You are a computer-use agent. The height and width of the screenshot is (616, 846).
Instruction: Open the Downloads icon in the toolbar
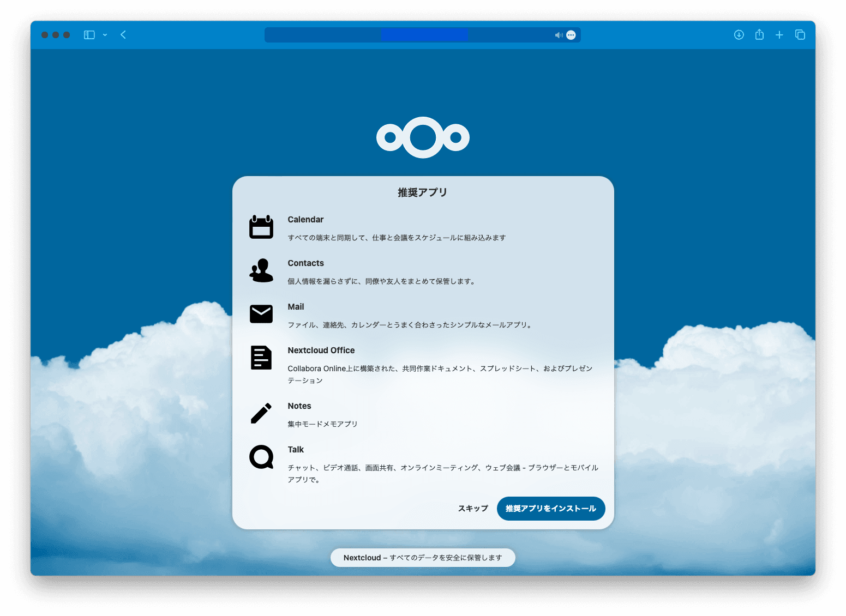739,34
